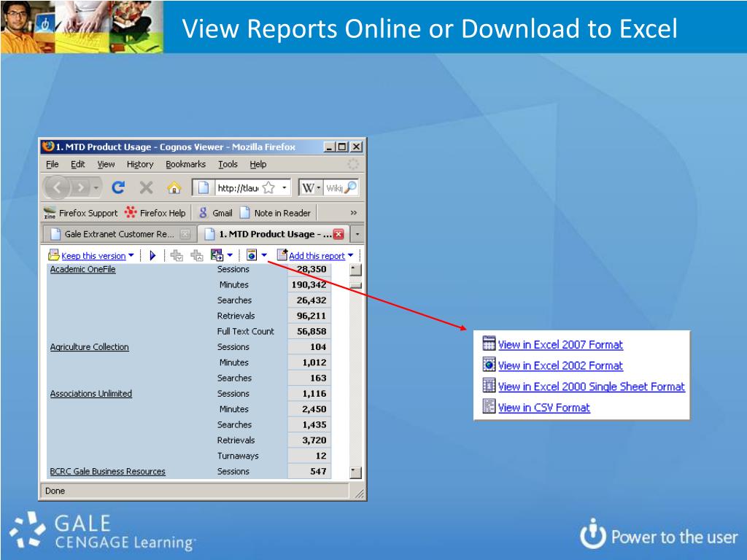The image size is (747, 560).
Task: Click View in Excel 2002 Format
Action: (x=560, y=365)
